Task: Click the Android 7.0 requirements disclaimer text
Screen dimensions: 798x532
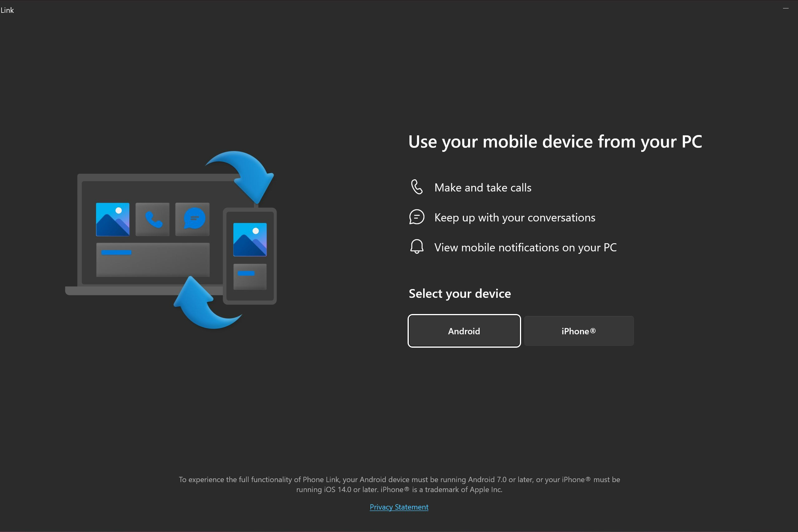Action: 399,484
